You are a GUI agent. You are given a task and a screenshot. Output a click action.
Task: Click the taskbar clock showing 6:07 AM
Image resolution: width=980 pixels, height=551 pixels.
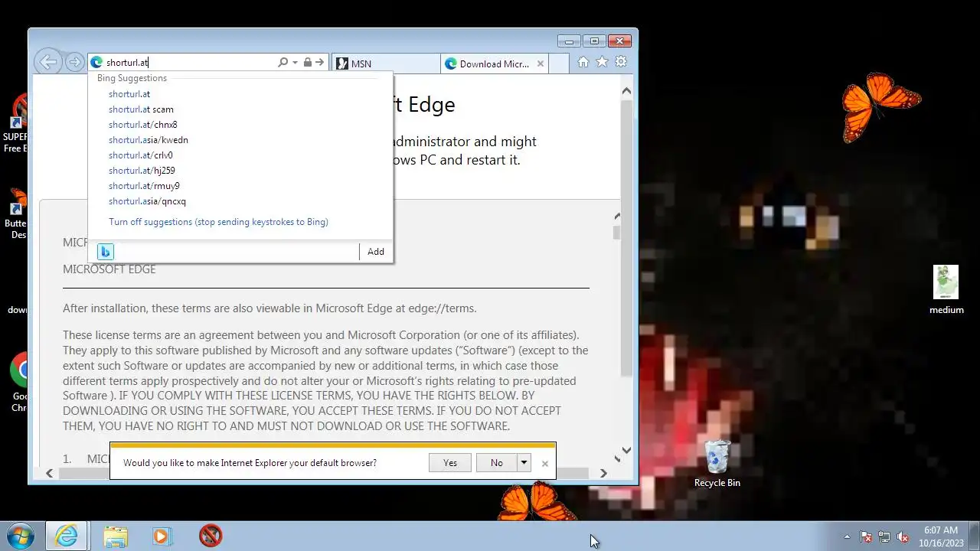point(940,536)
